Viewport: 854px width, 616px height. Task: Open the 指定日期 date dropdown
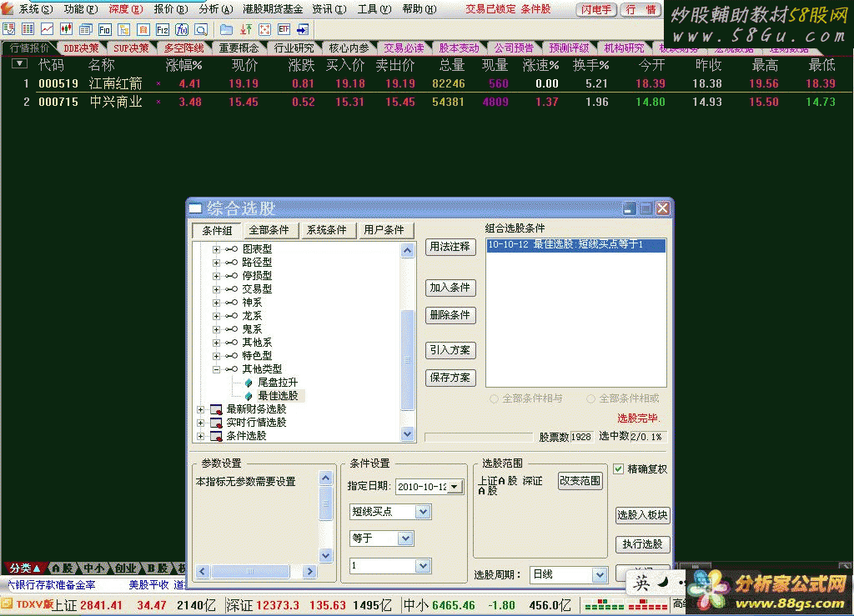click(455, 487)
